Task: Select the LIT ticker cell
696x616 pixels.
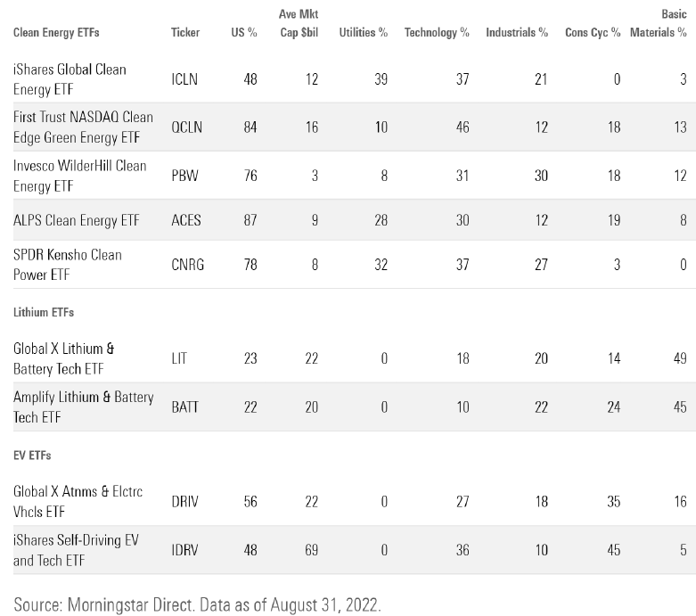Action: (179, 358)
